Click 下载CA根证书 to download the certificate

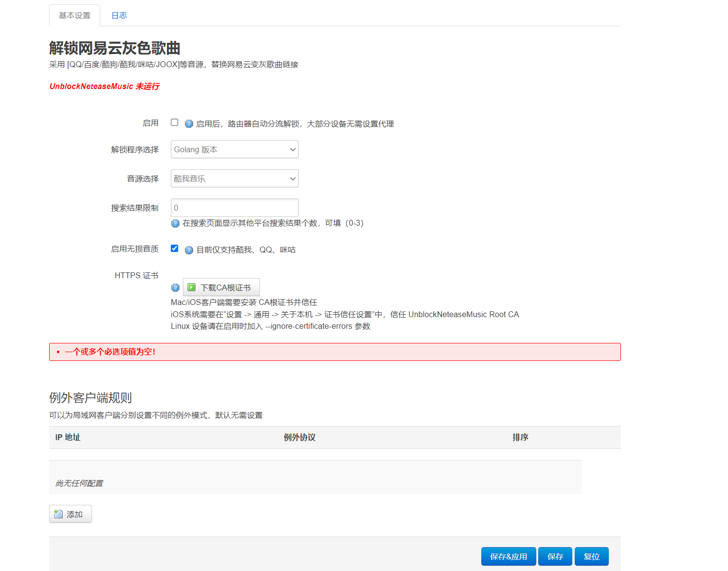(x=221, y=287)
